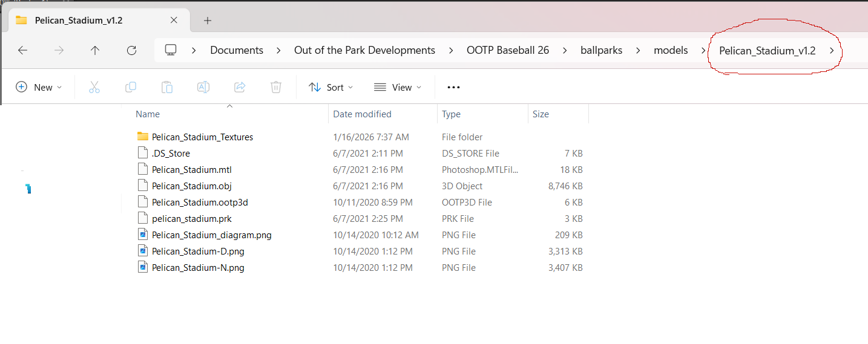Refresh the current folder view
This screenshot has width=868, height=344.
[131, 50]
